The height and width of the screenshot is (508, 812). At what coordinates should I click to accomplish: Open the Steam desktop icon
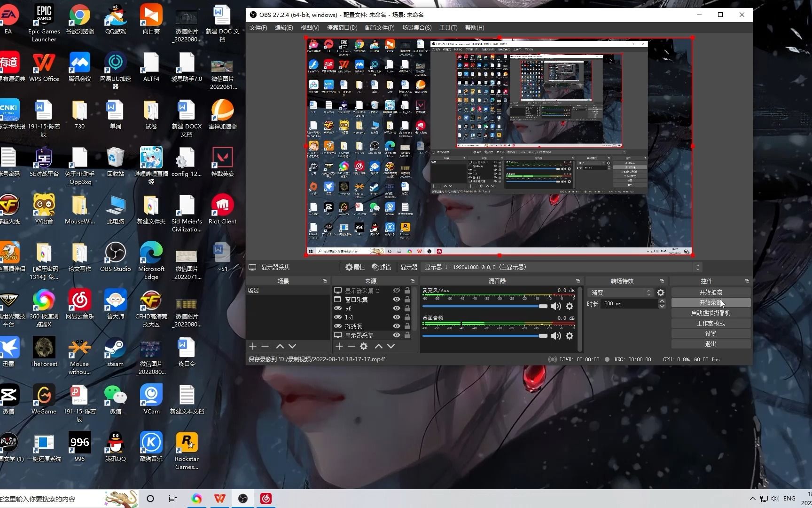(115, 352)
